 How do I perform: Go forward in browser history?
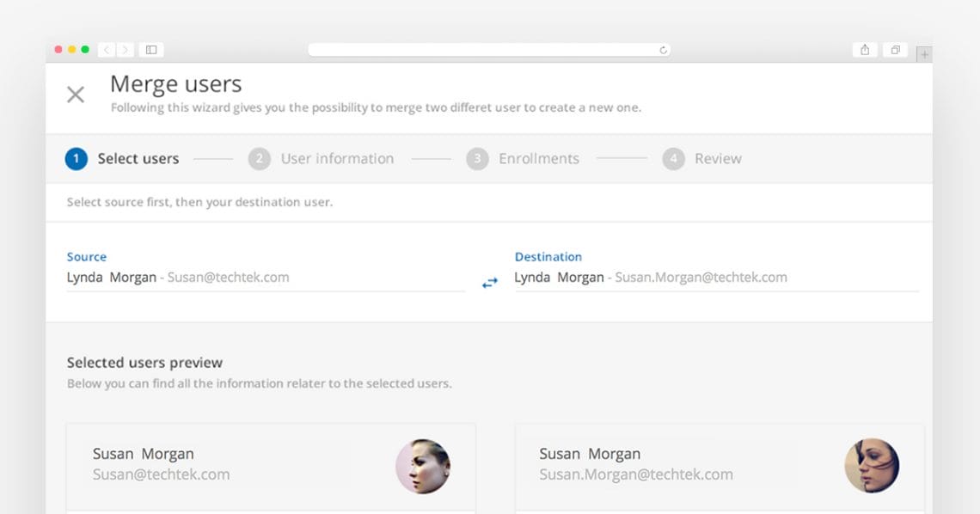click(126, 50)
